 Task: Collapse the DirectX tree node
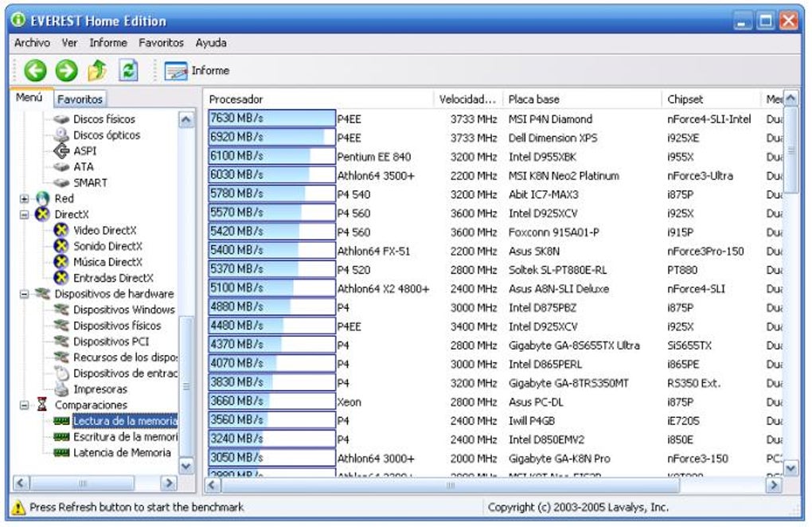[24, 214]
